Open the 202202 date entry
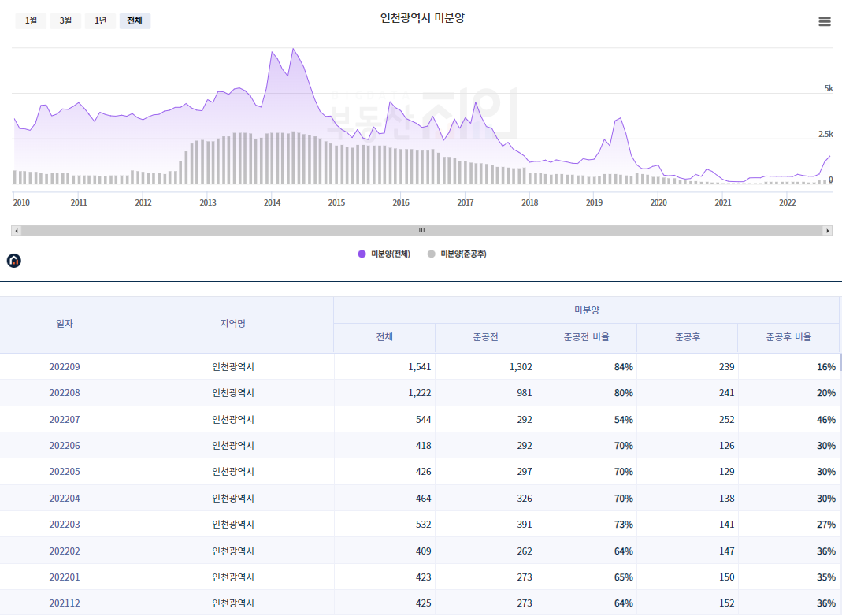The height and width of the screenshot is (616, 842). (x=65, y=551)
